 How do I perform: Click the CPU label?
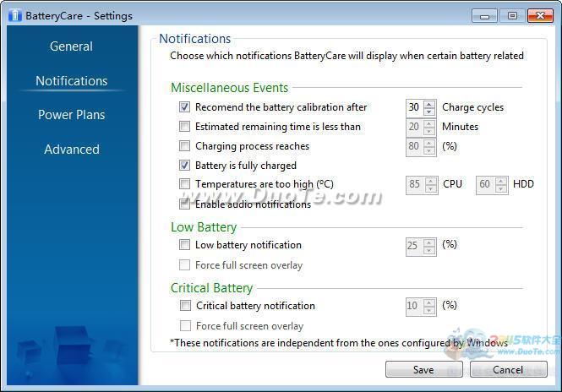[452, 184]
